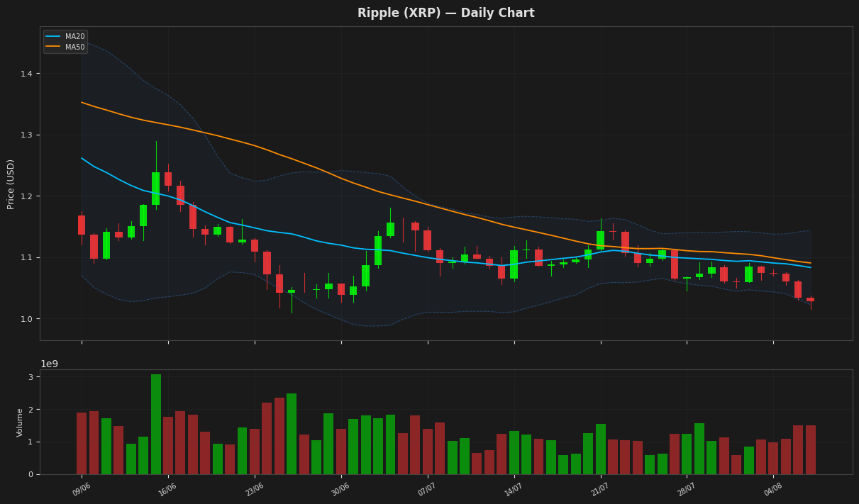Click the tallest green volume bar above 3
The width and height of the screenshot is (859, 504).
(x=156, y=424)
